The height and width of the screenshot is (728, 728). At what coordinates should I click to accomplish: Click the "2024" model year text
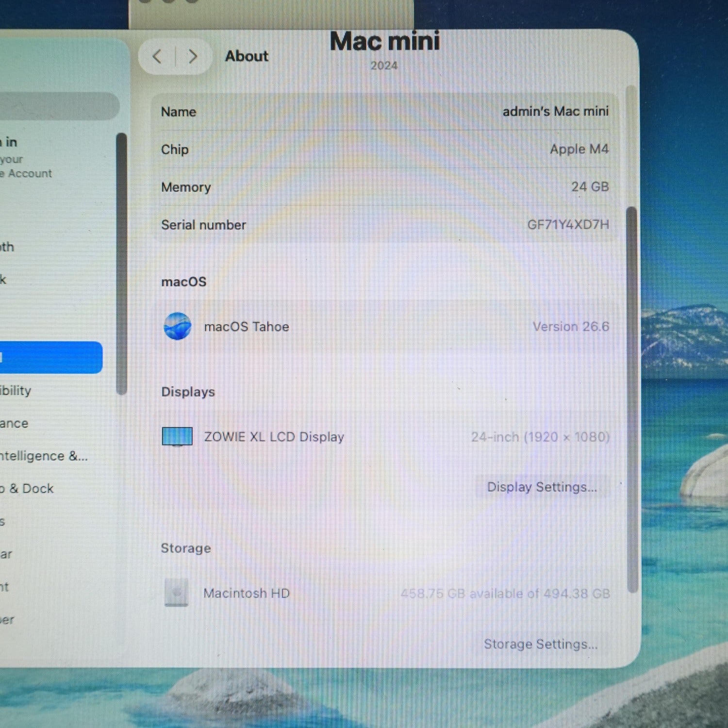[x=384, y=66]
